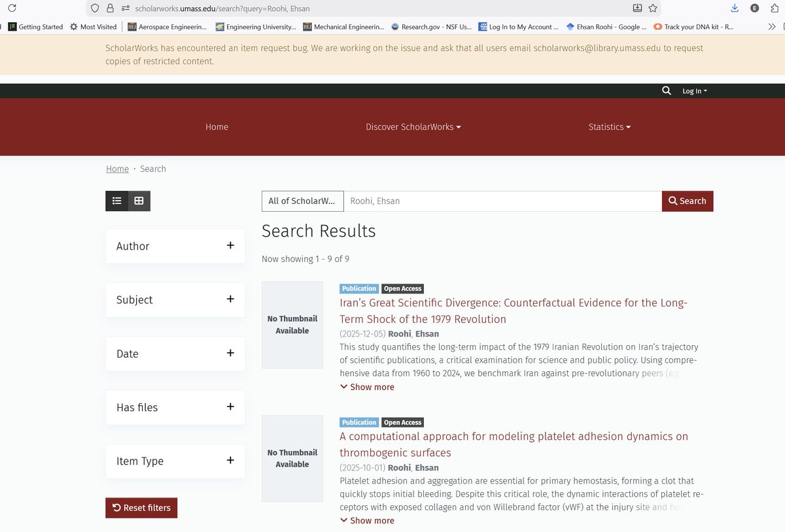
Task: Bookmark this page with the star icon
Action: (652, 8)
